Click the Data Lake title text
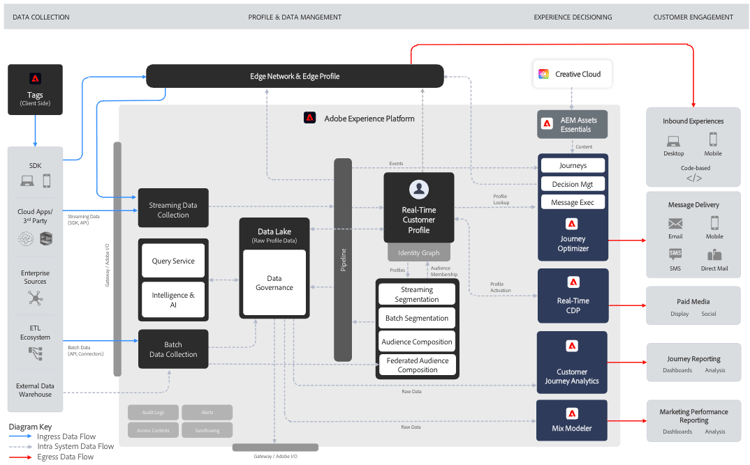750x465 pixels. point(274,232)
